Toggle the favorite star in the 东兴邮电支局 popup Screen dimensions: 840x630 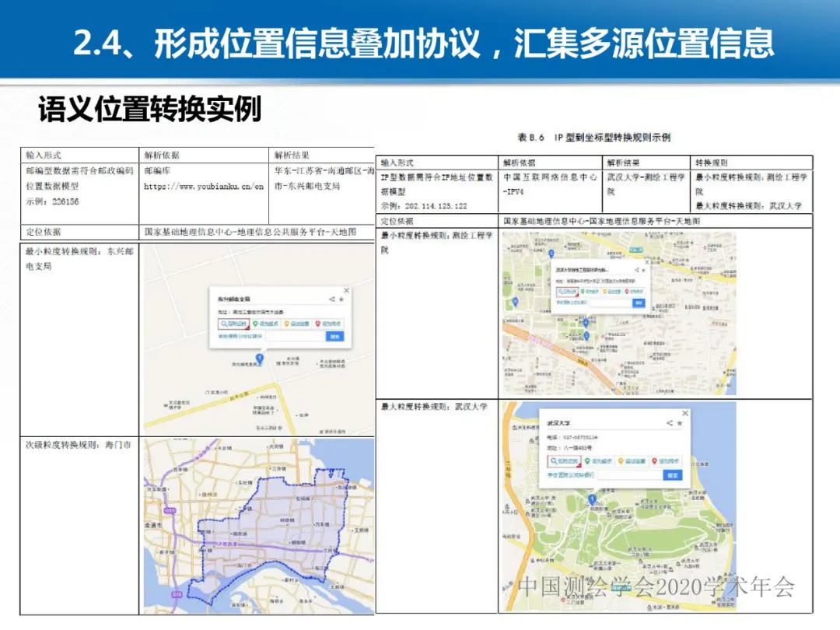click(x=341, y=300)
